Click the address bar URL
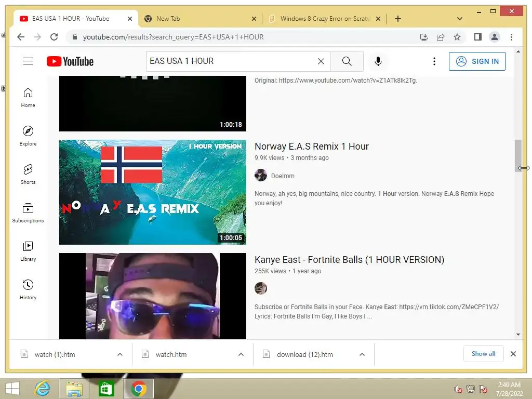The image size is (532, 399). [x=173, y=37]
